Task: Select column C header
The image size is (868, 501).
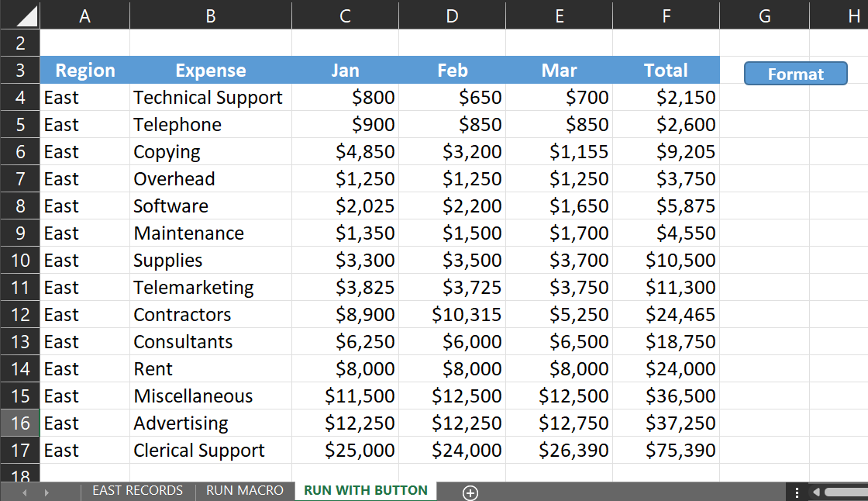Action: click(x=345, y=16)
